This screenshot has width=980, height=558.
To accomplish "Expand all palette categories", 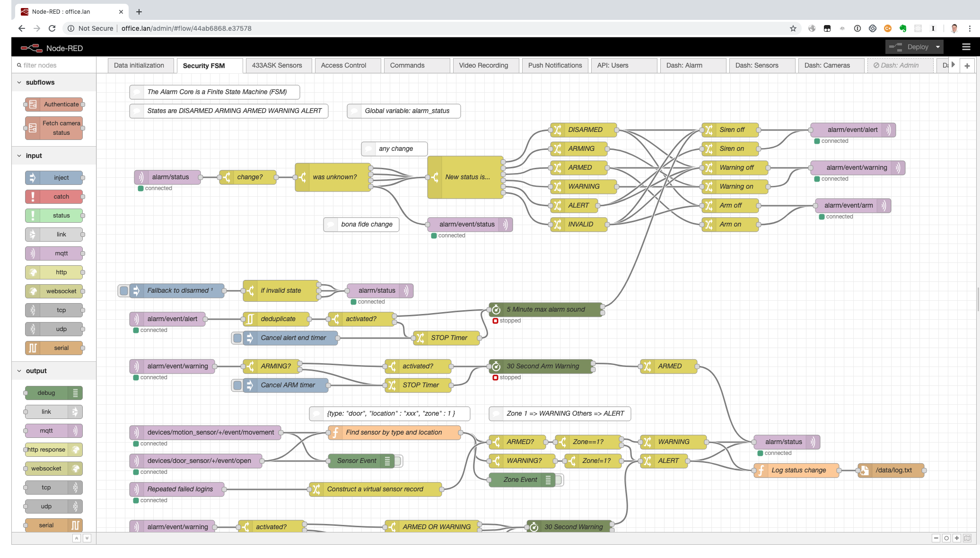I will pos(87,538).
